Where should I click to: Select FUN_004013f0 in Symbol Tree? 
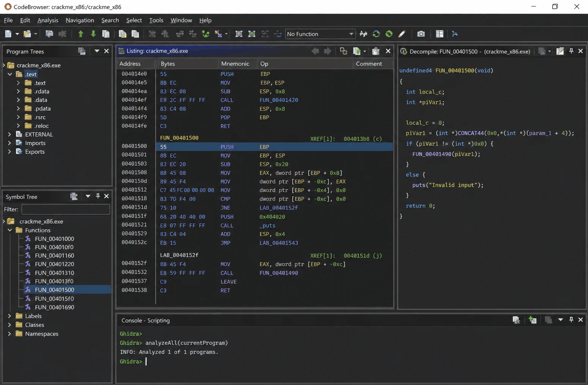[54, 281]
